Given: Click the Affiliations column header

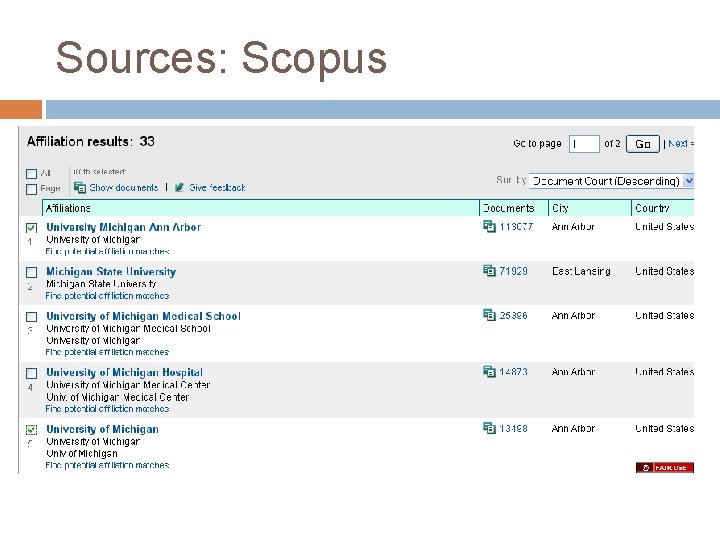Looking at the screenshot, I should 261,208.
